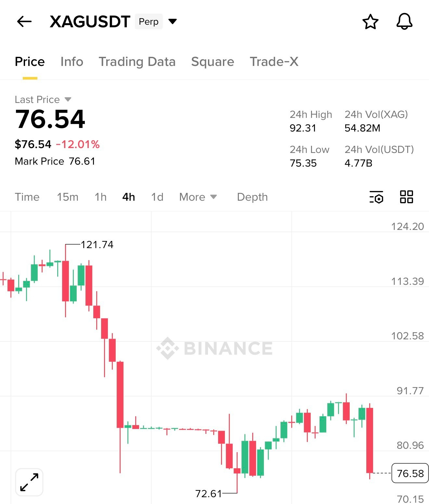Viewport: 429px width, 504px height.
Task: Open chart indicator settings icon
Action: click(x=376, y=197)
